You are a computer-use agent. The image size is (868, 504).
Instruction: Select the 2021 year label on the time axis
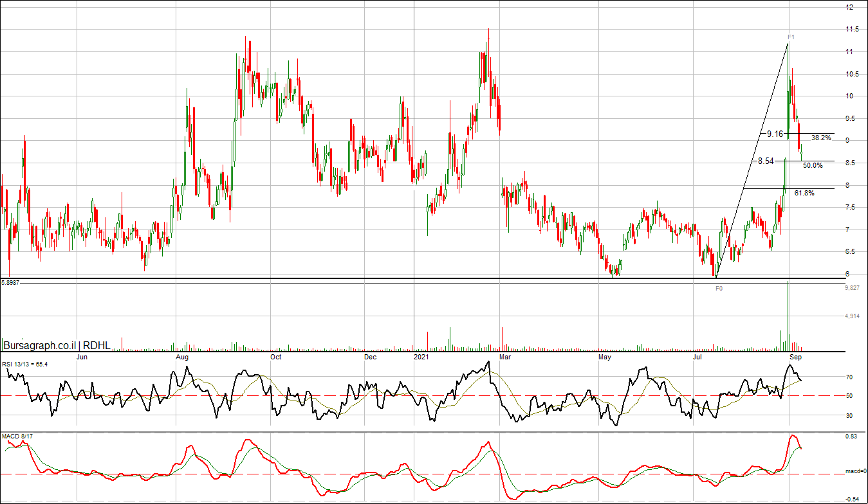tap(421, 355)
